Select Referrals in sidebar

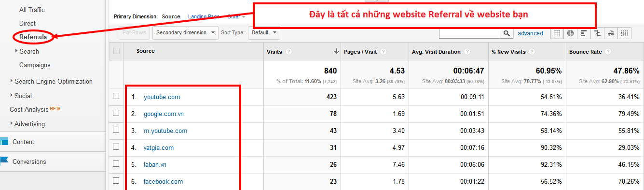pyautogui.click(x=33, y=37)
